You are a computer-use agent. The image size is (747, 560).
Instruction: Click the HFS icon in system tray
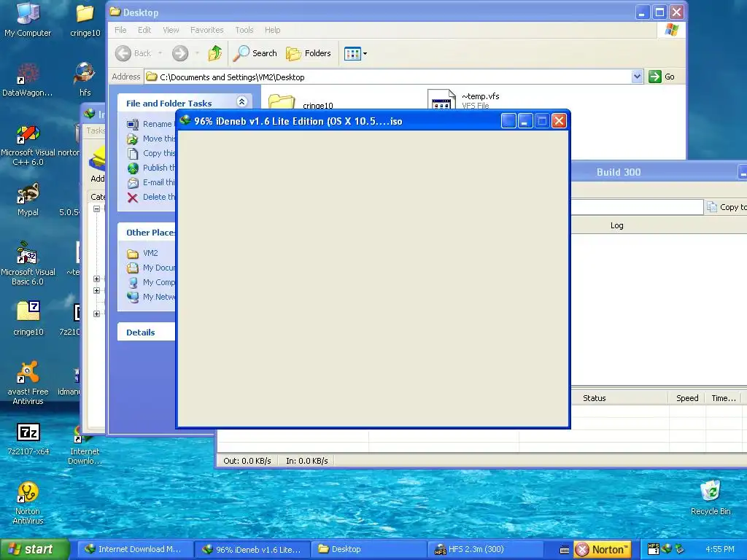653,549
